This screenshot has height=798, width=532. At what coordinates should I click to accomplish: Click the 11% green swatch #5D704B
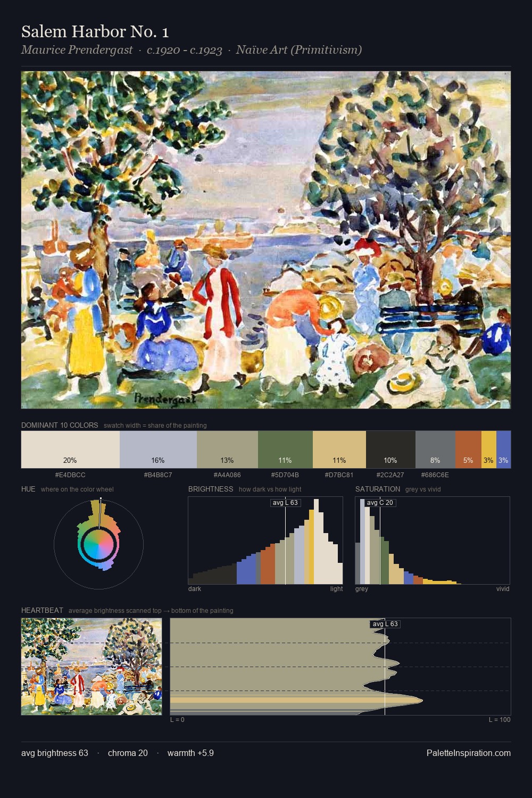[285, 450]
